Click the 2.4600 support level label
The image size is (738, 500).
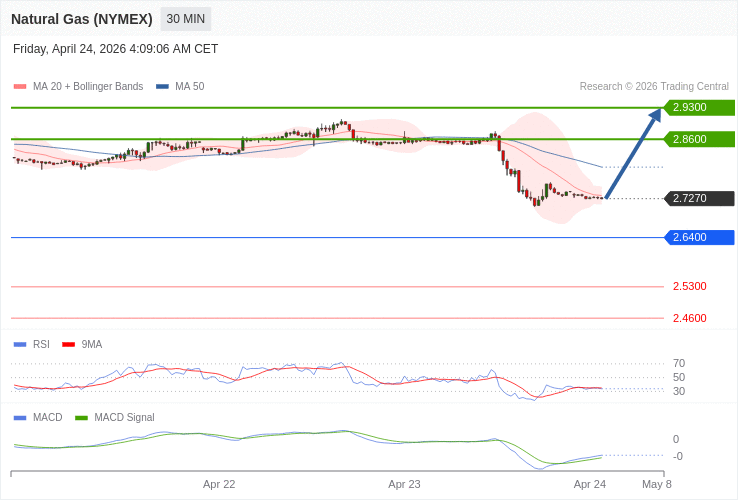[689, 319]
